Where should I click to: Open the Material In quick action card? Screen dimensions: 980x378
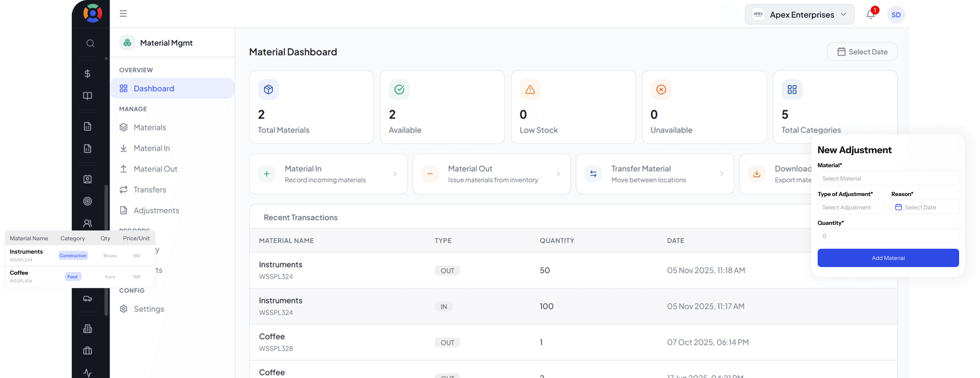(x=328, y=174)
